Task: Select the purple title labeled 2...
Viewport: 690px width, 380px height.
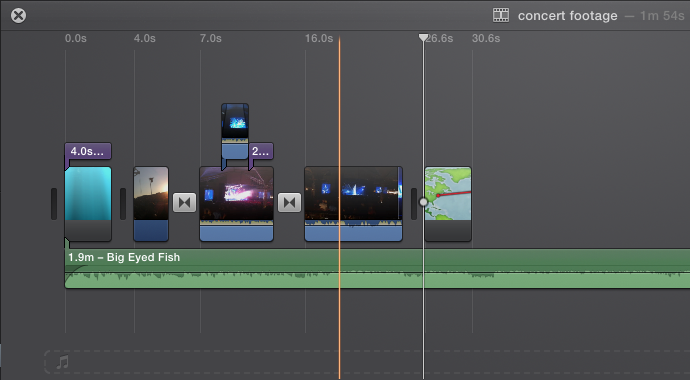Action: 261,151
